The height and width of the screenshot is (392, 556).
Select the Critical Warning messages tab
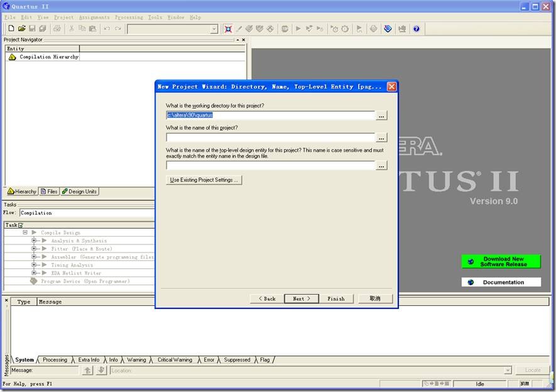175,360
